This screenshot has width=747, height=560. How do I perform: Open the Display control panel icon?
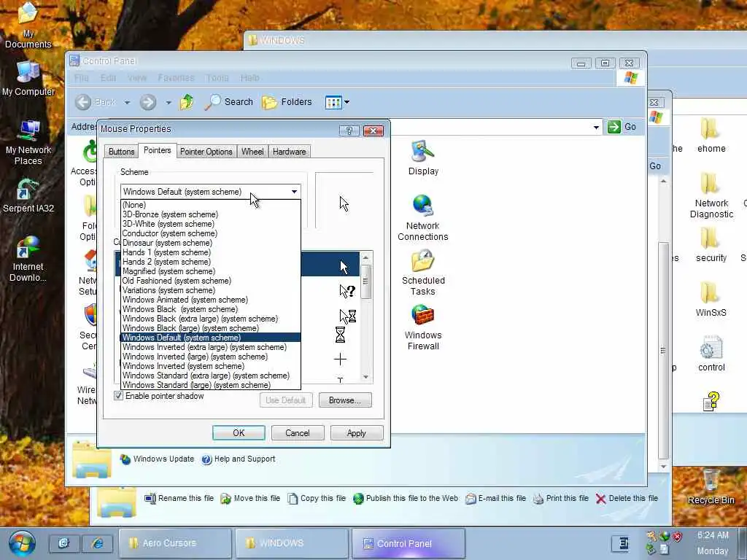423,158
